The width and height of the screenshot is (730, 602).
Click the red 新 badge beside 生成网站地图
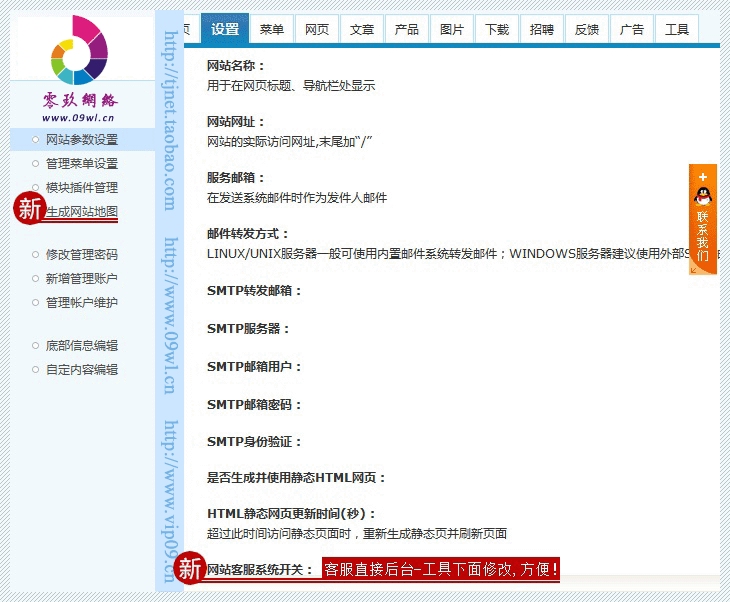pyautogui.click(x=30, y=208)
